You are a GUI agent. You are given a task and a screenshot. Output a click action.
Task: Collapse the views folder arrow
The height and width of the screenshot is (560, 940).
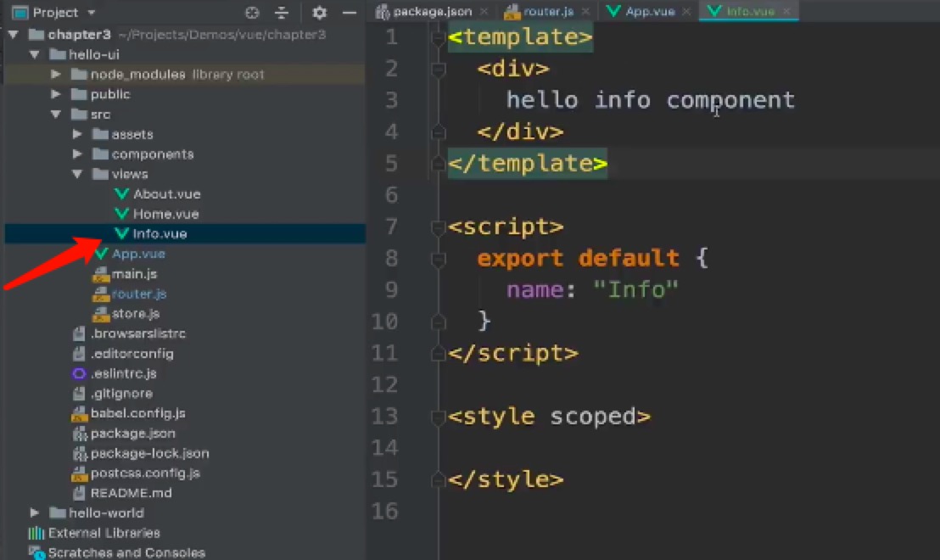tap(77, 174)
